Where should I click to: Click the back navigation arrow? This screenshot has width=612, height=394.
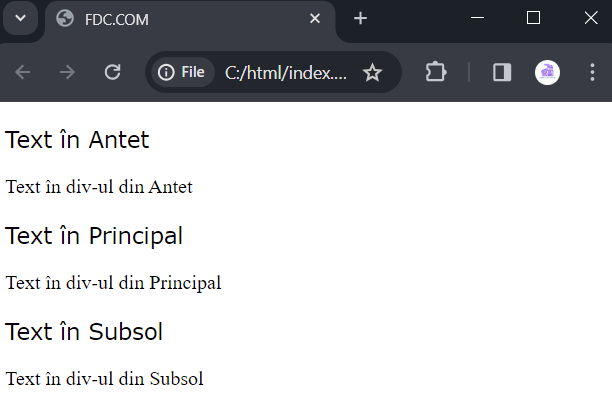[23, 72]
